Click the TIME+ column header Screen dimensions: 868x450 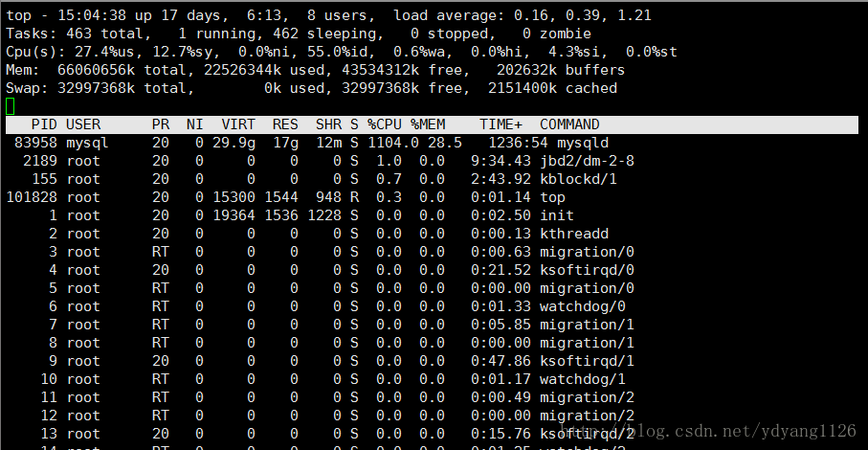[x=501, y=124]
